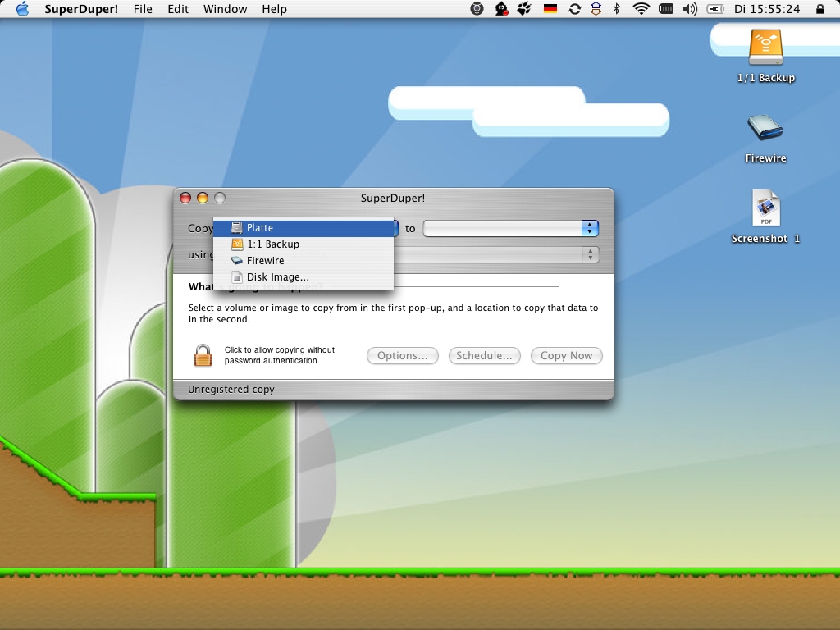Click the Schedule... button
The image size is (840, 630).
tap(484, 356)
